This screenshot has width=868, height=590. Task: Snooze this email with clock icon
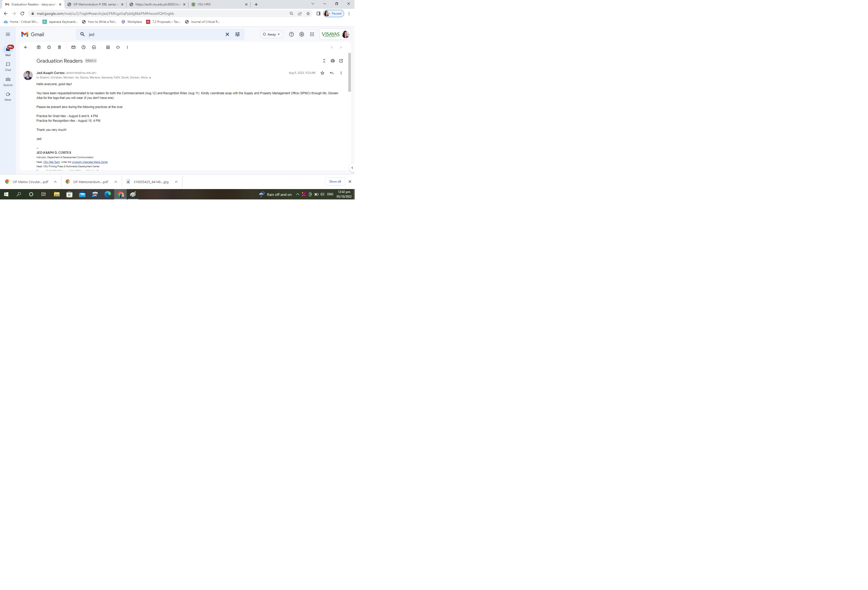(x=84, y=48)
